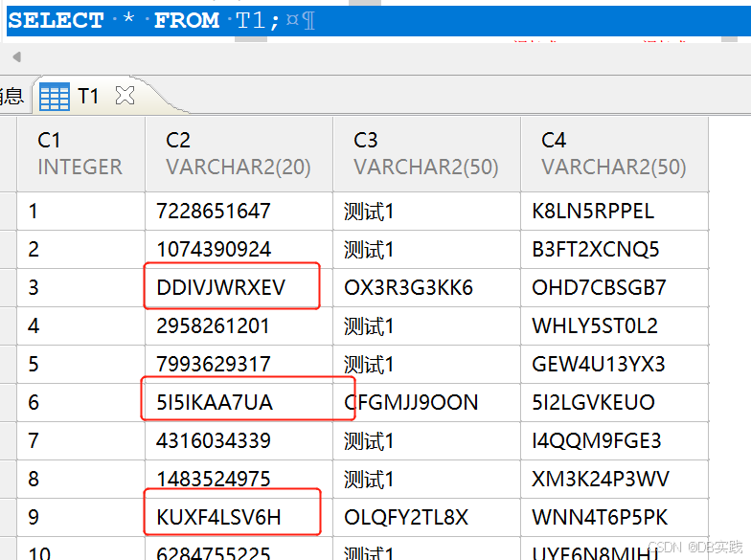Click cell GEW4U13YX3 in C4
The width and height of the screenshot is (751, 560).
[615, 364]
